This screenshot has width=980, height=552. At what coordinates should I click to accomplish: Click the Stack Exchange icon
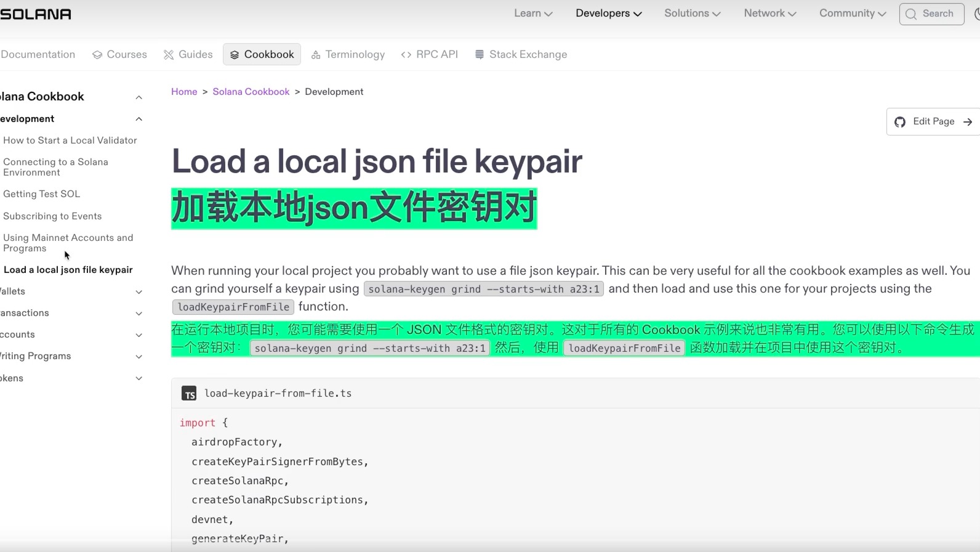coord(480,55)
